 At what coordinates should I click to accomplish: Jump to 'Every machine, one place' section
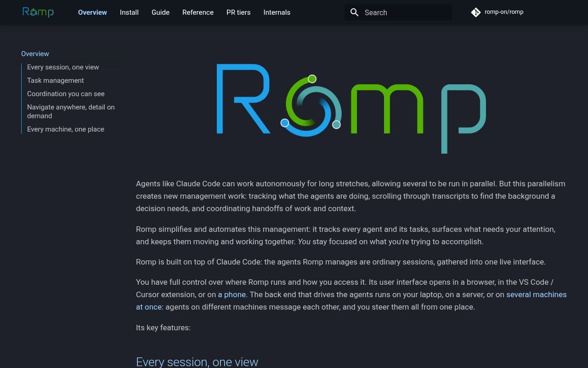click(x=65, y=129)
